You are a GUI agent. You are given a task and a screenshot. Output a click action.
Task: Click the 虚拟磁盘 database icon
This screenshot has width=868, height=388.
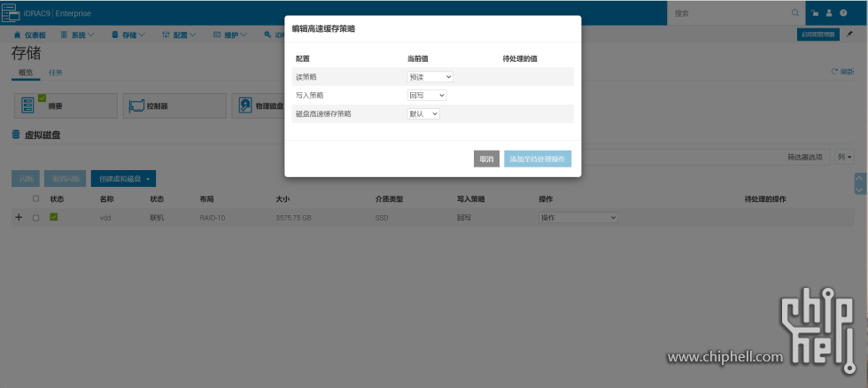point(16,135)
